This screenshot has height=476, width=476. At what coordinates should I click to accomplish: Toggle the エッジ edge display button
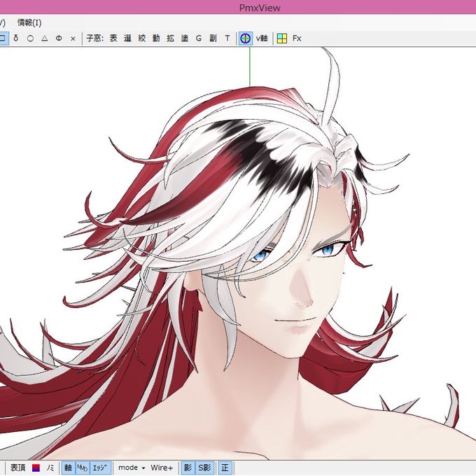[x=101, y=468]
